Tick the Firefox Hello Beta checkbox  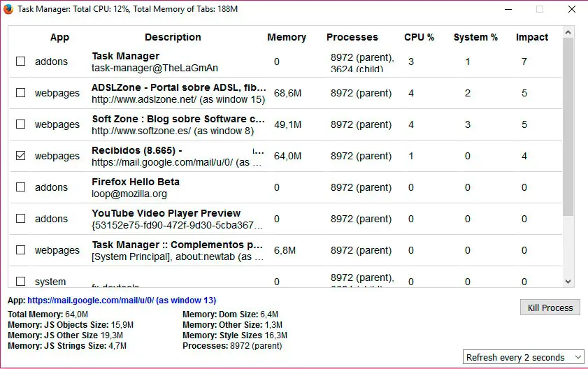[x=20, y=187]
